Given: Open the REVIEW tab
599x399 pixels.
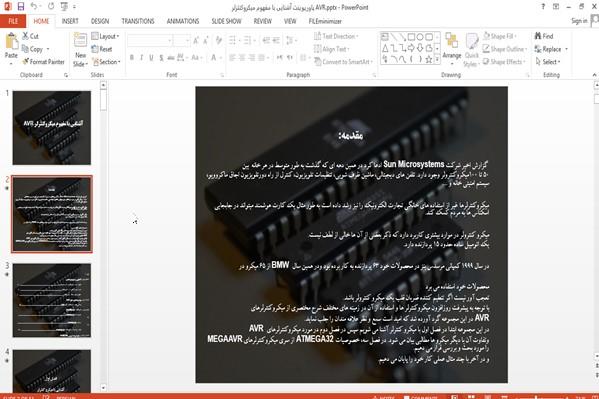Looking at the screenshot, I should [x=262, y=21].
